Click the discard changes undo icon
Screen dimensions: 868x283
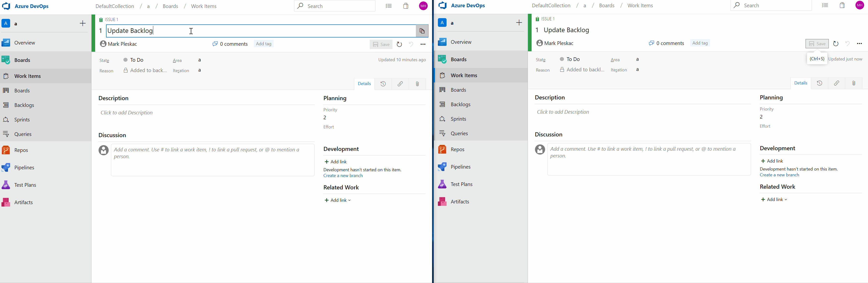(411, 44)
